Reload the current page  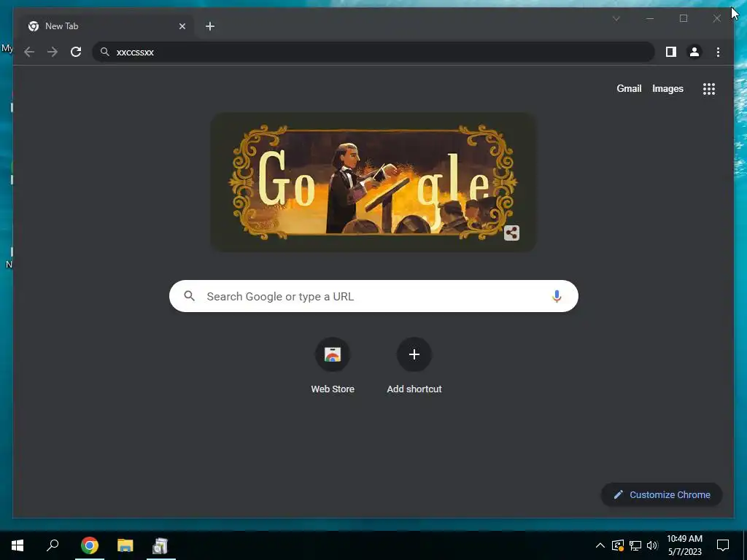coord(76,52)
